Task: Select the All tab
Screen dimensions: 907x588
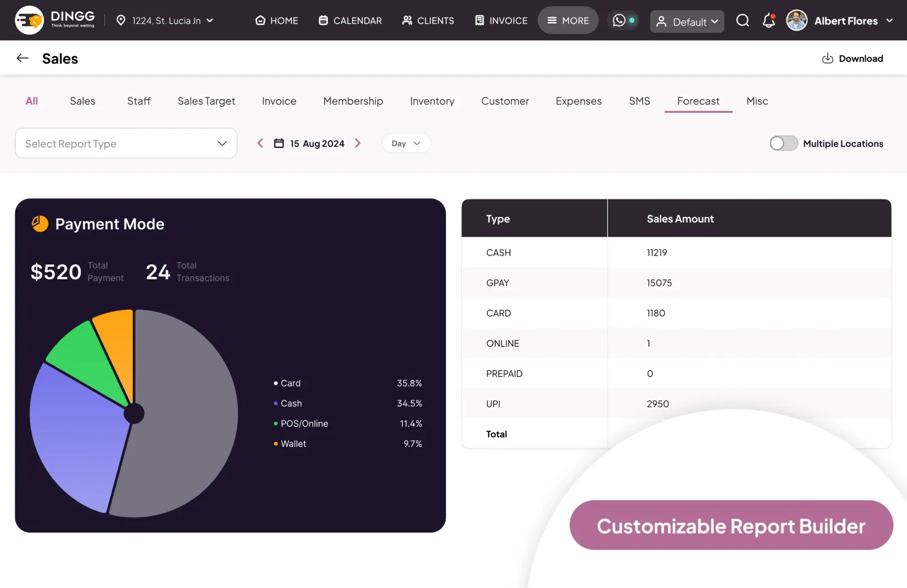Action: [x=32, y=101]
